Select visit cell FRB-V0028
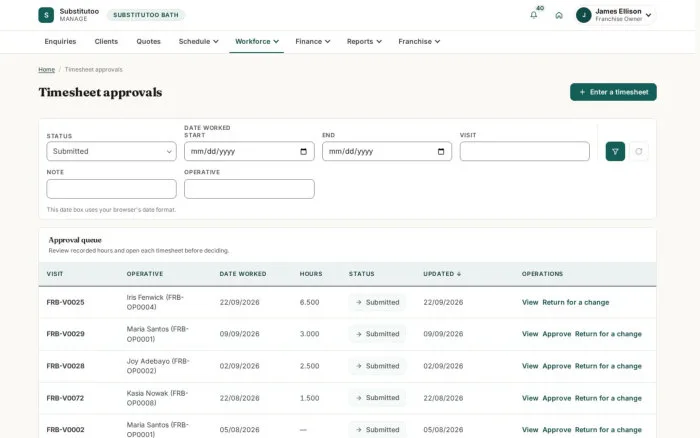 (65, 366)
